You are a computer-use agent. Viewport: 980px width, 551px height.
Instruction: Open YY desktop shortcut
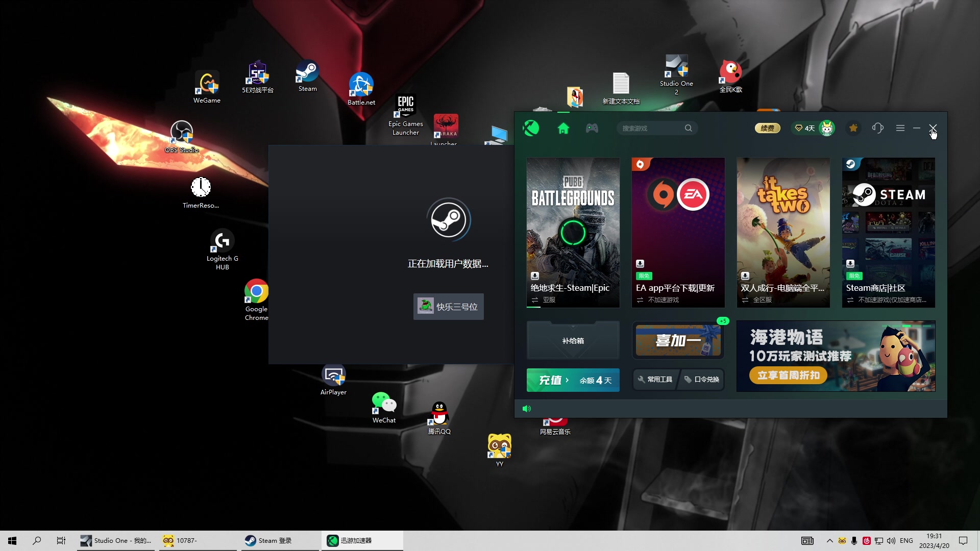click(500, 450)
